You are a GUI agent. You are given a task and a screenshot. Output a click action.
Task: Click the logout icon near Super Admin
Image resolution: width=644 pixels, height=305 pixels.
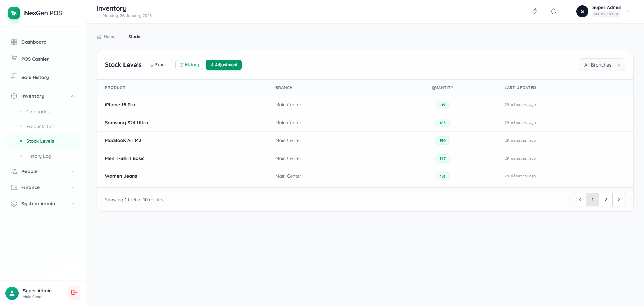point(74,293)
